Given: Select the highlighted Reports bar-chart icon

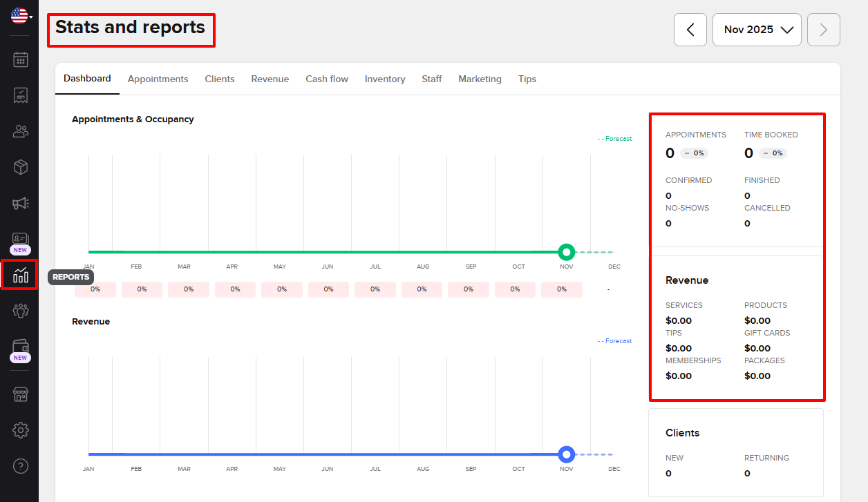Looking at the screenshot, I should coord(20,275).
